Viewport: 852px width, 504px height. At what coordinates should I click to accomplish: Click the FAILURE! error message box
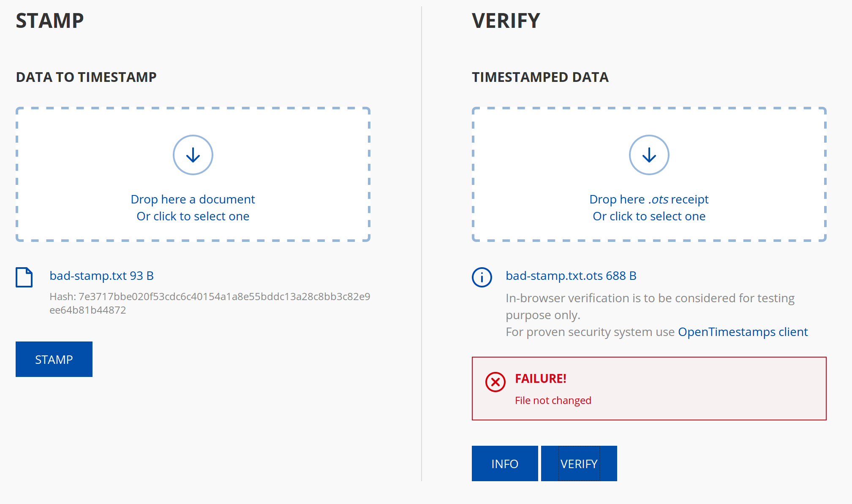click(649, 388)
